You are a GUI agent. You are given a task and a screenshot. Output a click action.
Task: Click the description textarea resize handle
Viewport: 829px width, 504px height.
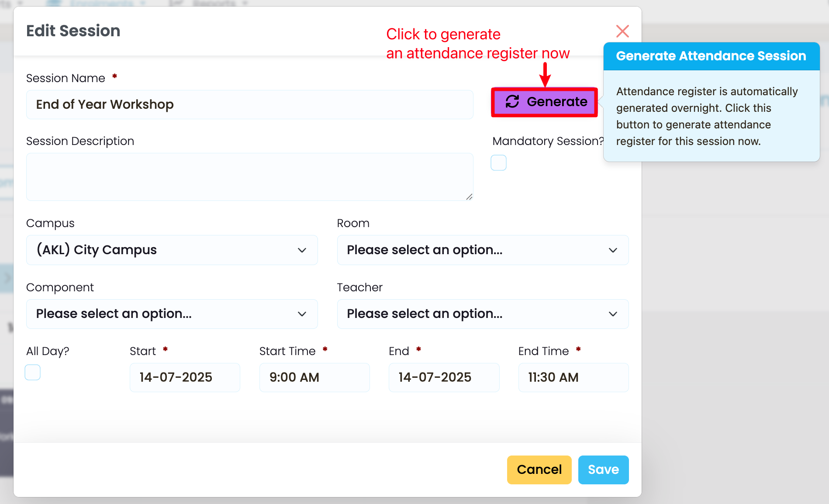(469, 197)
